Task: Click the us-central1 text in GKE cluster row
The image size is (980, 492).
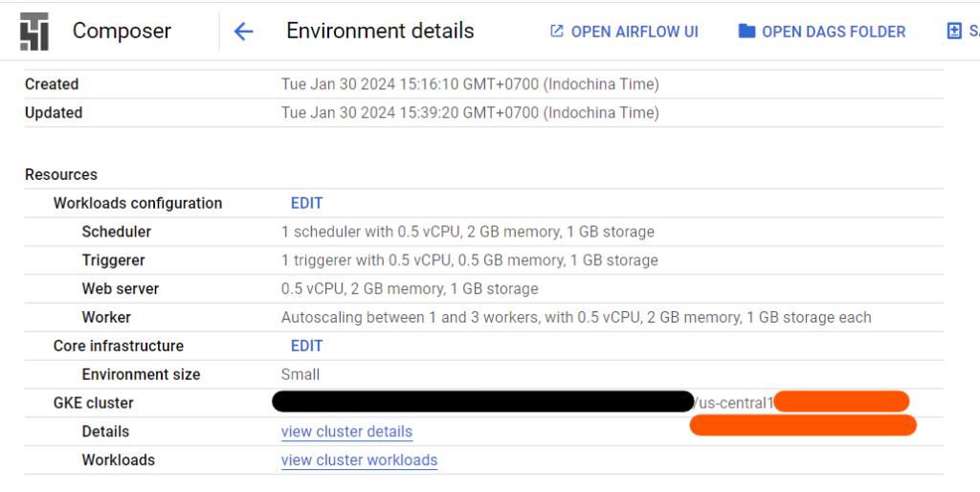Action: click(735, 403)
